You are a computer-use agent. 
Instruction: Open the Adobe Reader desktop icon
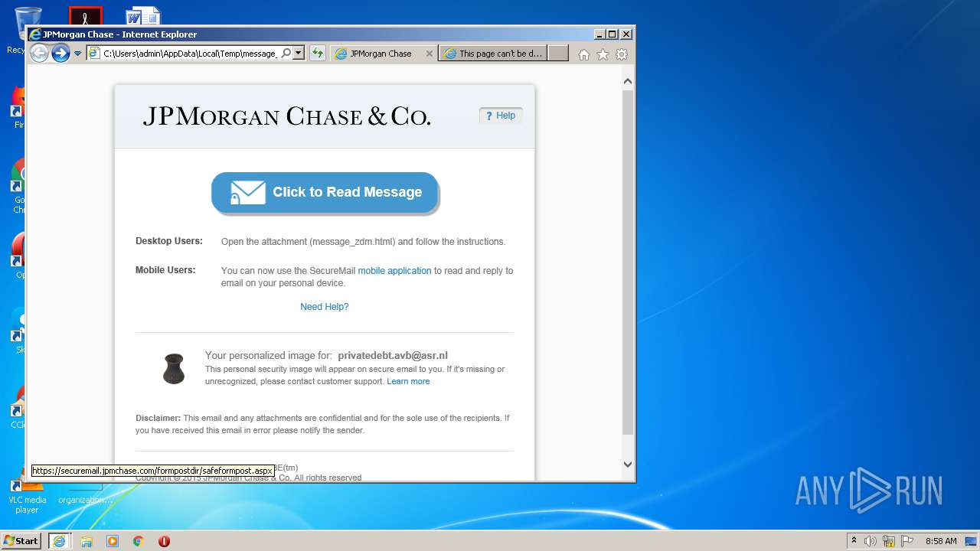(x=85, y=15)
